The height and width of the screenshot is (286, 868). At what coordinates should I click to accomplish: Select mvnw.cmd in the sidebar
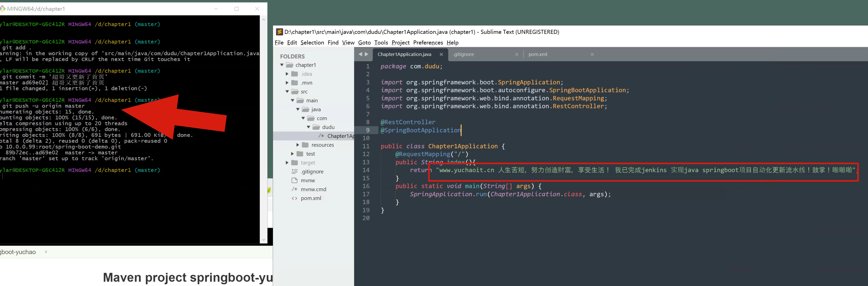[x=313, y=190]
